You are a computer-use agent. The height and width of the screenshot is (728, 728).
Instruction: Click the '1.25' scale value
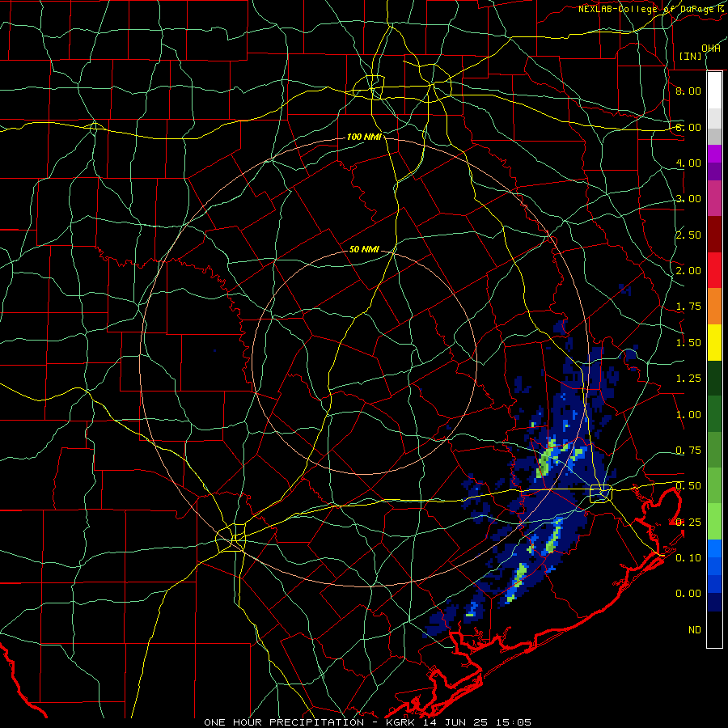coord(688,379)
